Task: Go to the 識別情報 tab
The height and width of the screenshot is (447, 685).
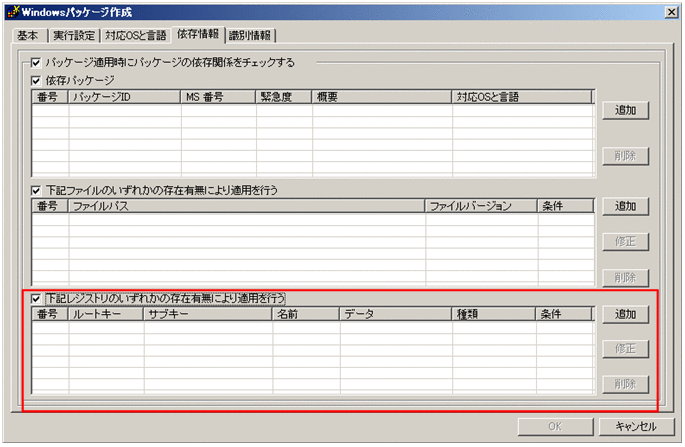Action: tap(251, 36)
